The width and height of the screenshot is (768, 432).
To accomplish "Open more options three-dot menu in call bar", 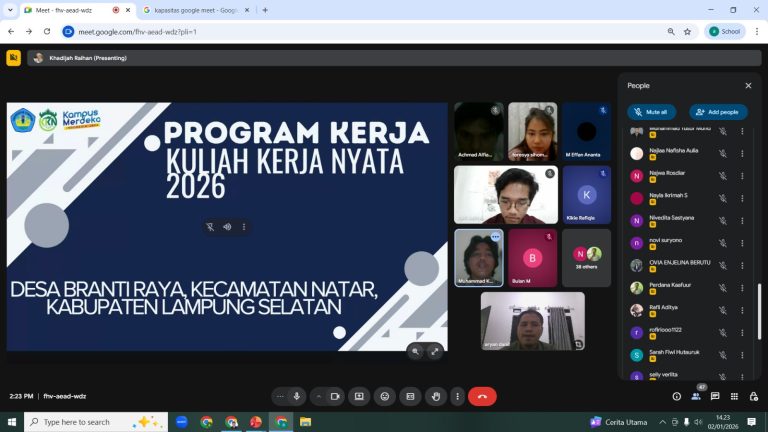I will point(457,396).
